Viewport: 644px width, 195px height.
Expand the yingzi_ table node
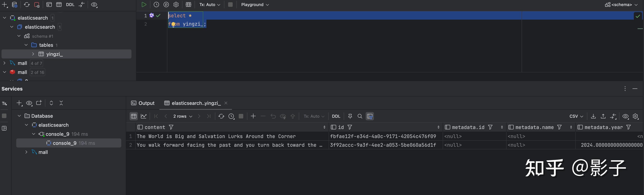click(33, 54)
